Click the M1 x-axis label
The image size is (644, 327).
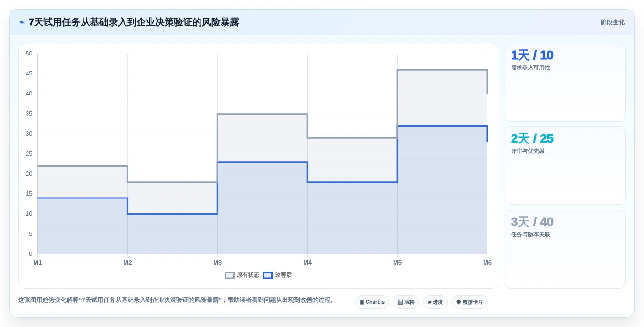(x=37, y=263)
